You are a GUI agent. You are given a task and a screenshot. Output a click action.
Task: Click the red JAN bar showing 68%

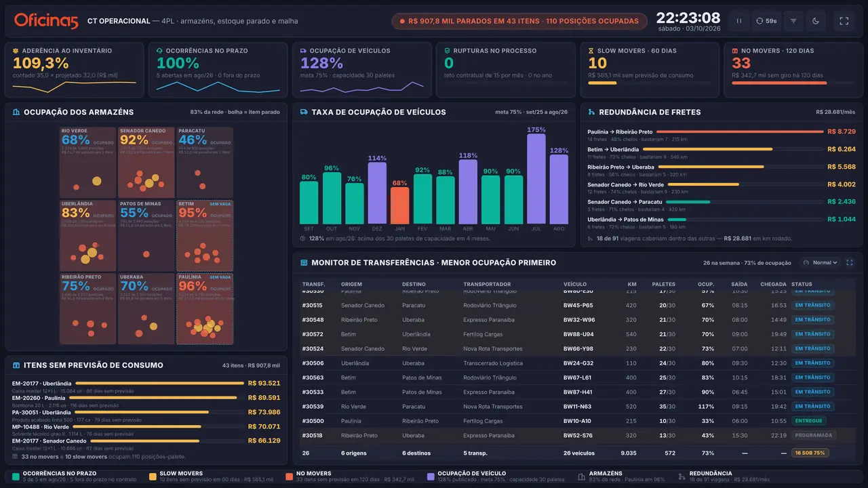(399, 205)
